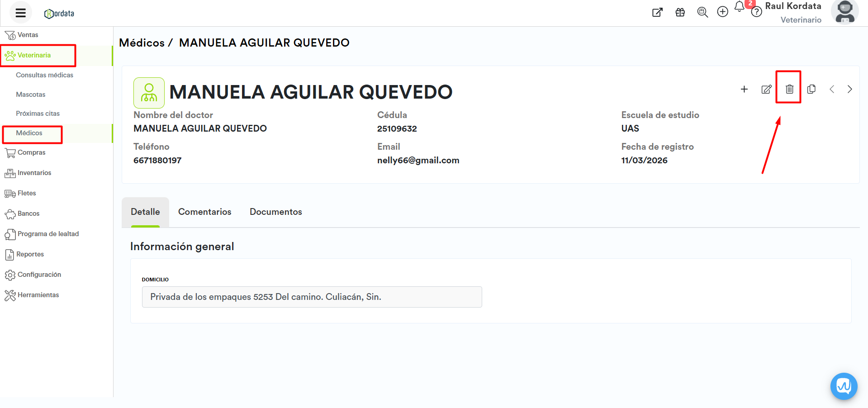The width and height of the screenshot is (868, 408).
Task: Open the hamburger menu icon
Action: point(20,13)
